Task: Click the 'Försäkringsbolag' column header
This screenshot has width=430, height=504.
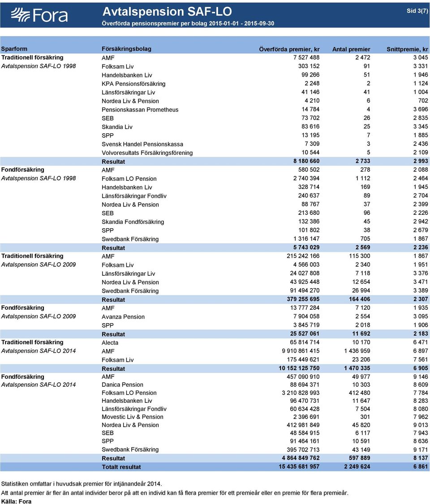Action: (x=126, y=49)
